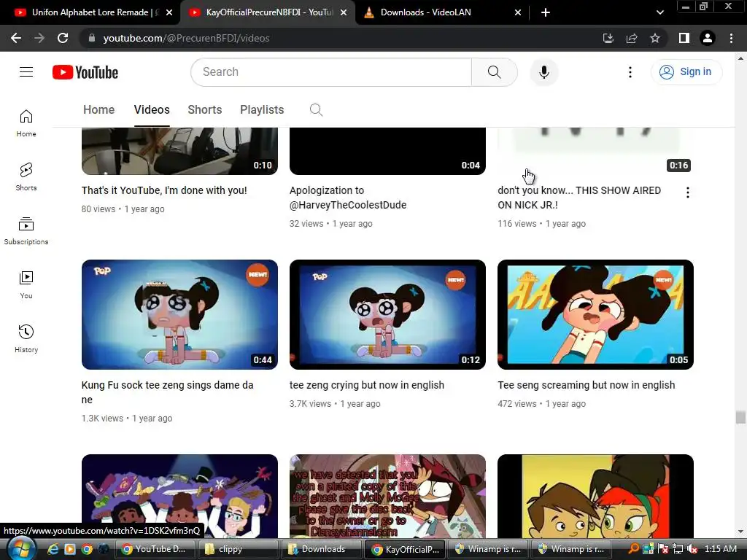Open You in left sidebar
Viewport: 747px width, 560px height.
[x=26, y=285]
